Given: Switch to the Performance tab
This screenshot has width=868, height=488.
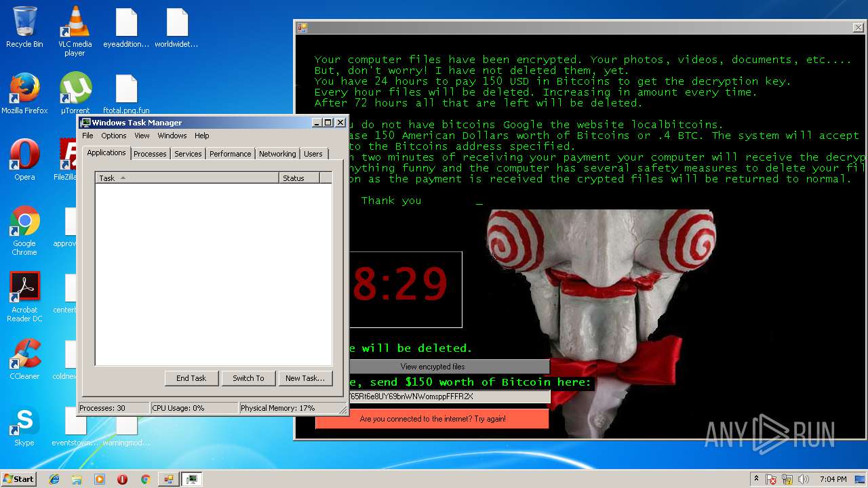Looking at the screenshot, I should point(230,154).
